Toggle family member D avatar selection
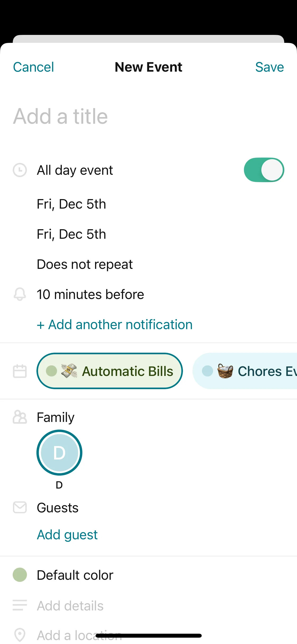The height and width of the screenshot is (644, 297). point(59,453)
